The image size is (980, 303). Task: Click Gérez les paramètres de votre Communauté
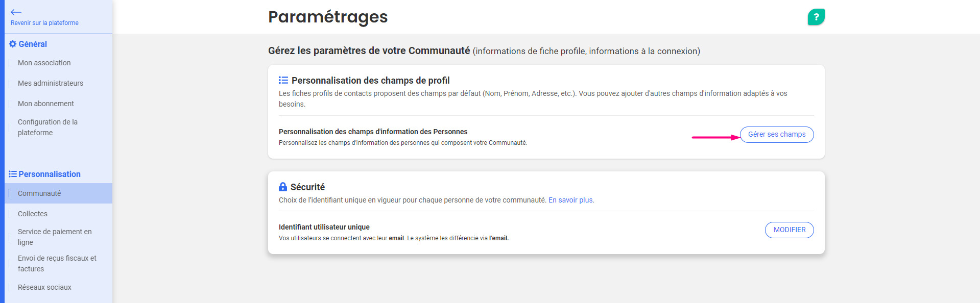coord(369,50)
